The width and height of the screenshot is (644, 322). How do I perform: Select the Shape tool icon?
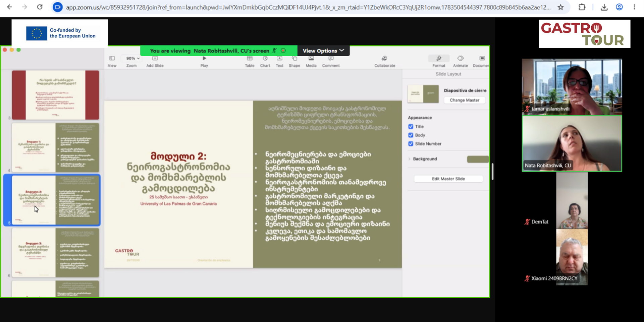[294, 59]
